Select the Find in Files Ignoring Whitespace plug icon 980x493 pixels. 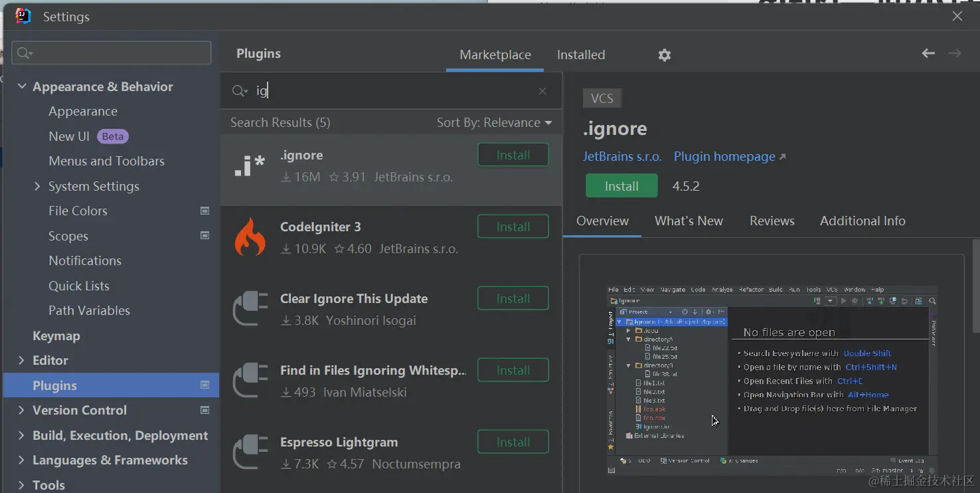(250, 381)
